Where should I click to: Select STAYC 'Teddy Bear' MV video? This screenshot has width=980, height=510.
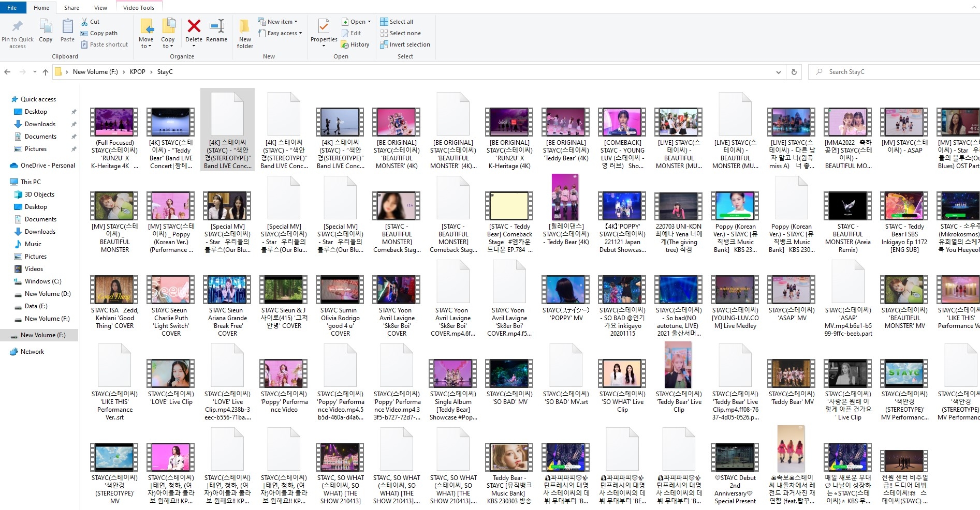pyautogui.click(x=792, y=381)
